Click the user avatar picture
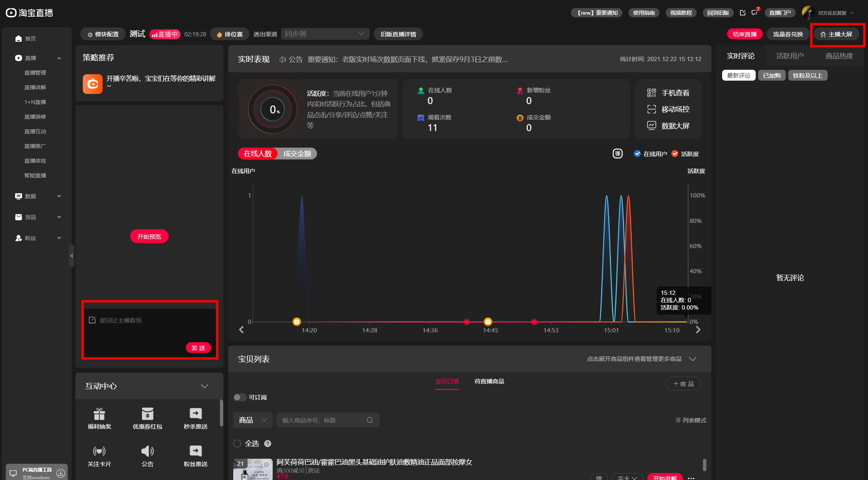Viewport: 868px width, 480px height. pyautogui.click(x=808, y=12)
